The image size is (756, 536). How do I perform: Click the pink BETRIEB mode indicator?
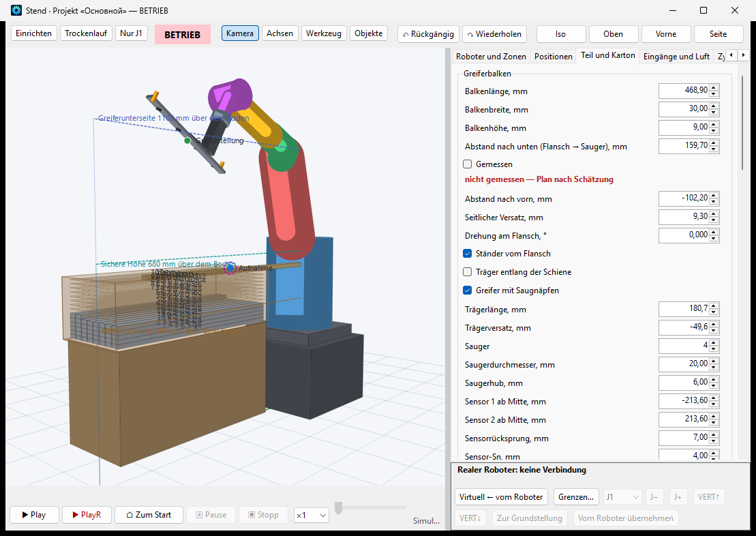click(x=182, y=35)
